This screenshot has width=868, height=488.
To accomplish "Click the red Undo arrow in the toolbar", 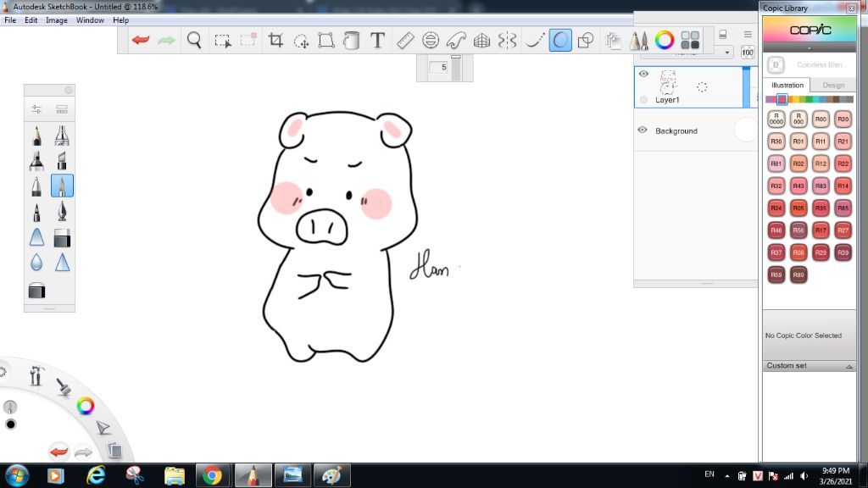I will (x=141, y=40).
